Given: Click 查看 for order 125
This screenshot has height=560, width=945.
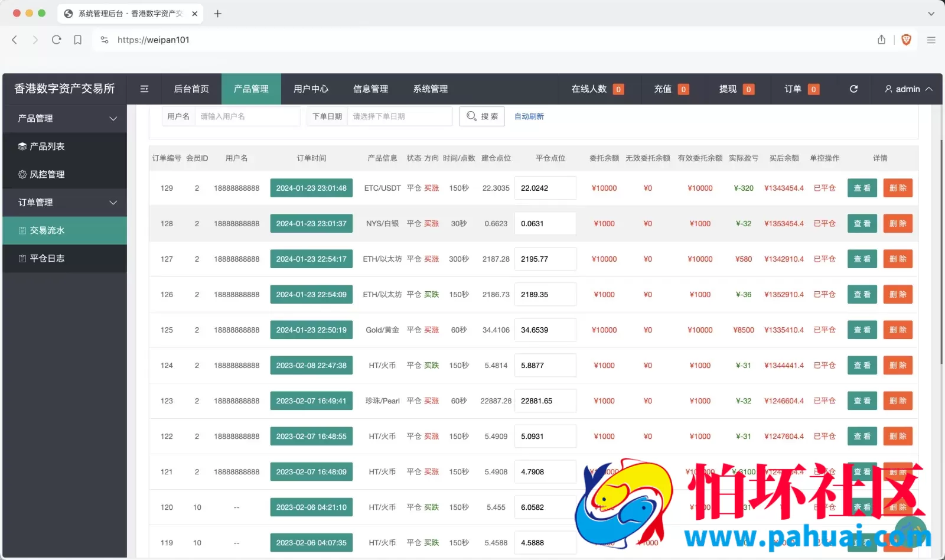Looking at the screenshot, I should pos(862,330).
